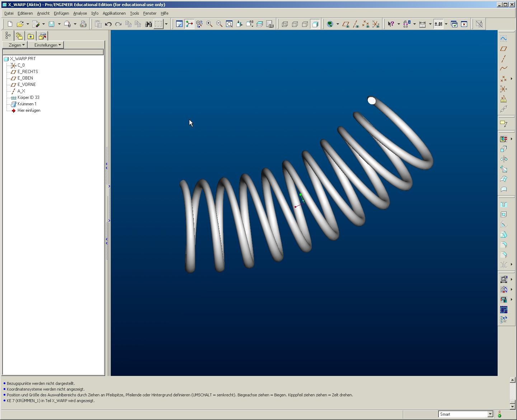Expand the ±.01 tolerance dropdown arrow
The height and width of the screenshot is (420, 517).
(446, 24)
